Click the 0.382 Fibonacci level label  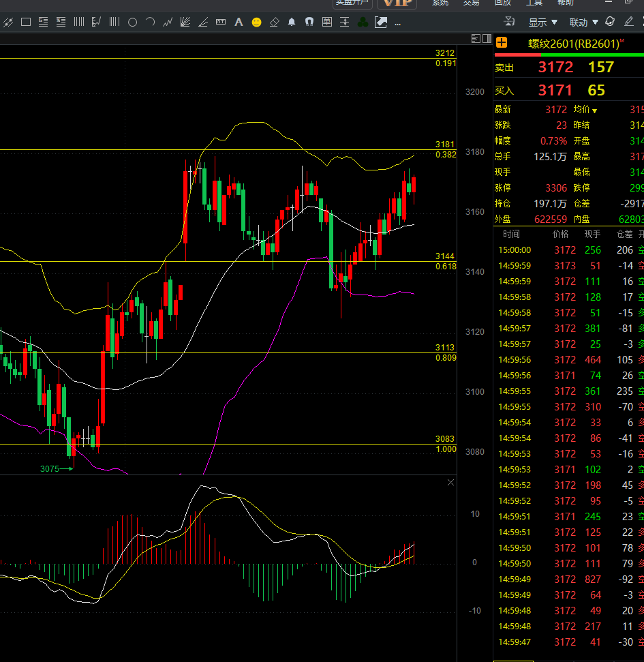pyautogui.click(x=446, y=155)
